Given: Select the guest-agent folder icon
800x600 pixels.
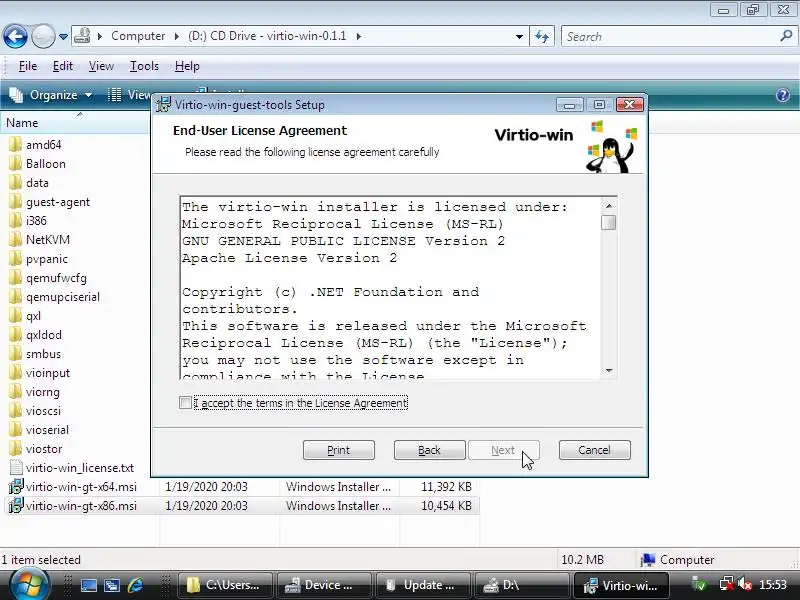Looking at the screenshot, I should click(x=16, y=202).
